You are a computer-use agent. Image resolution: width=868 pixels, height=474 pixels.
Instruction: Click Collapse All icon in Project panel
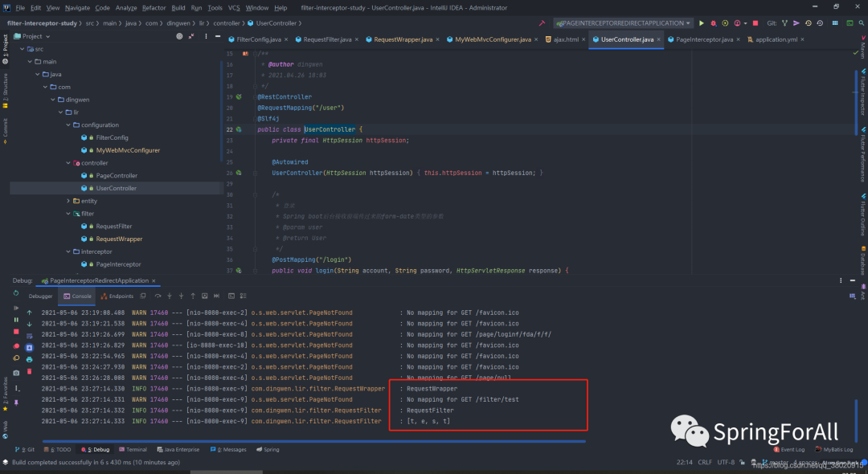[191, 36]
